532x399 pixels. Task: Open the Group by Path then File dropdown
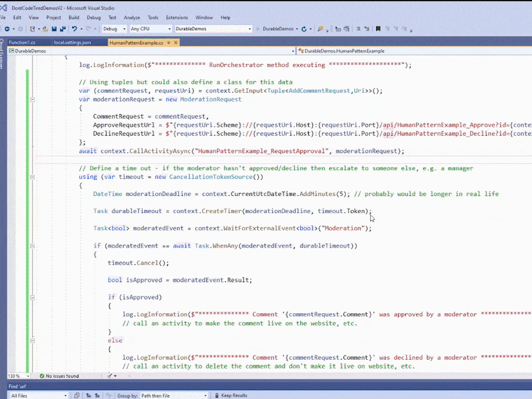(x=173, y=395)
